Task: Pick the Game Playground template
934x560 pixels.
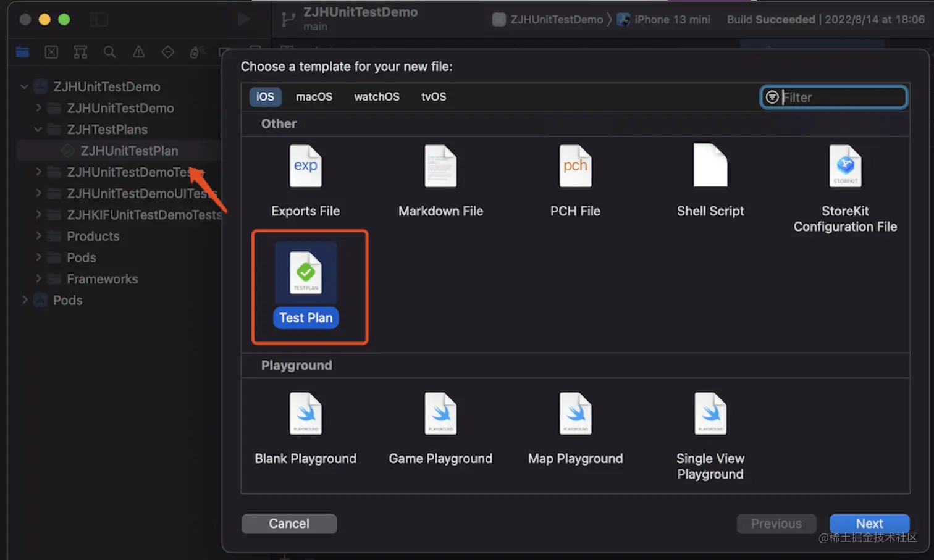Action: click(440, 414)
